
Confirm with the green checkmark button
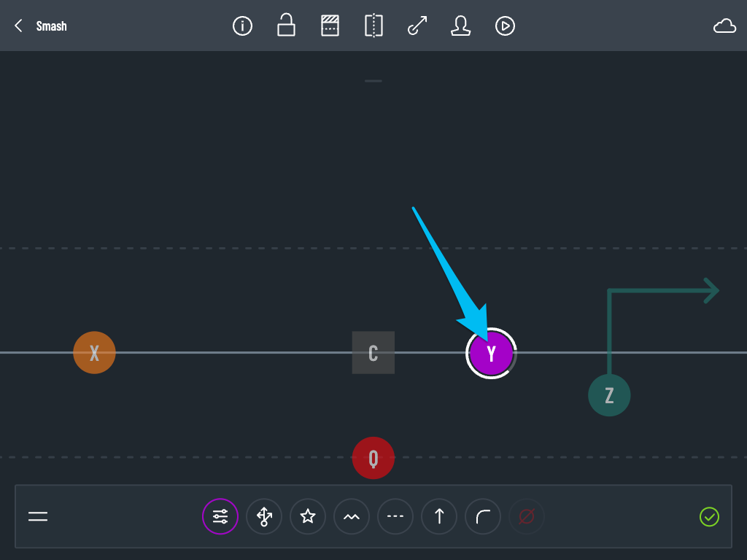[x=709, y=517]
